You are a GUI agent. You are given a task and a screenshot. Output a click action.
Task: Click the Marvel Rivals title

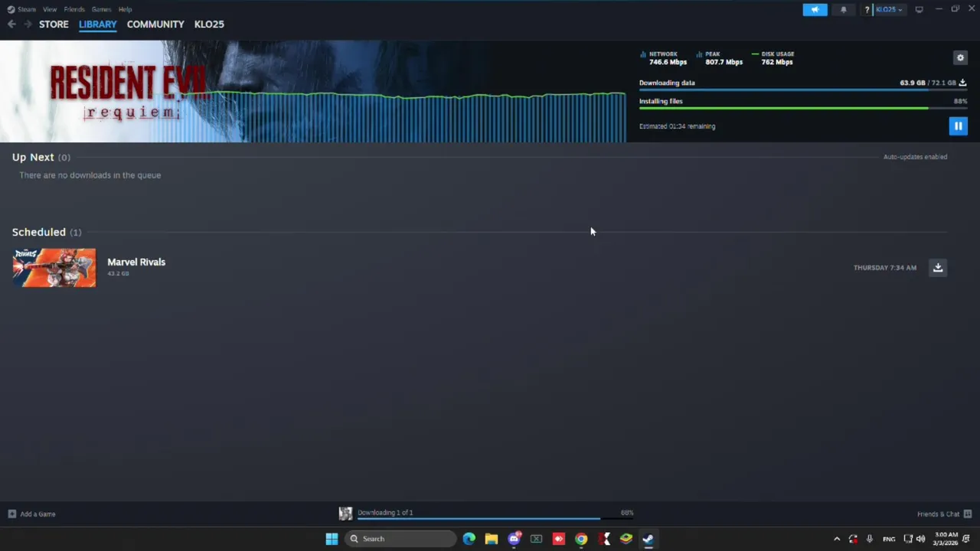tap(136, 262)
